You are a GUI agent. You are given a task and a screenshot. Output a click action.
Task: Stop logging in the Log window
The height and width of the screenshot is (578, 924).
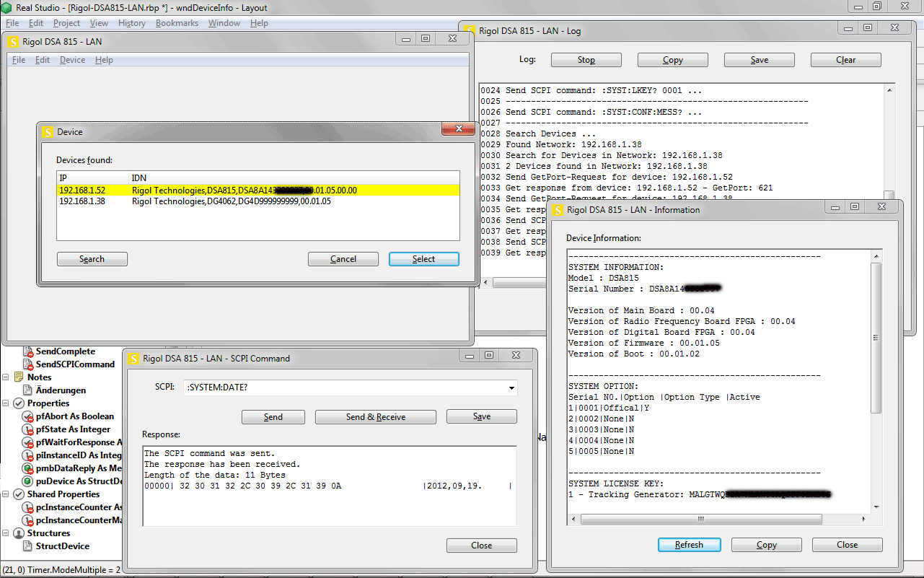pyautogui.click(x=586, y=60)
